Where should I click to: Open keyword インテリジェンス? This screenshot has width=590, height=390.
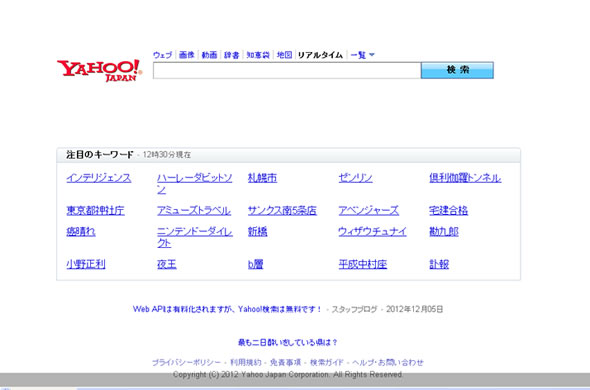click(x=99, y=178)
